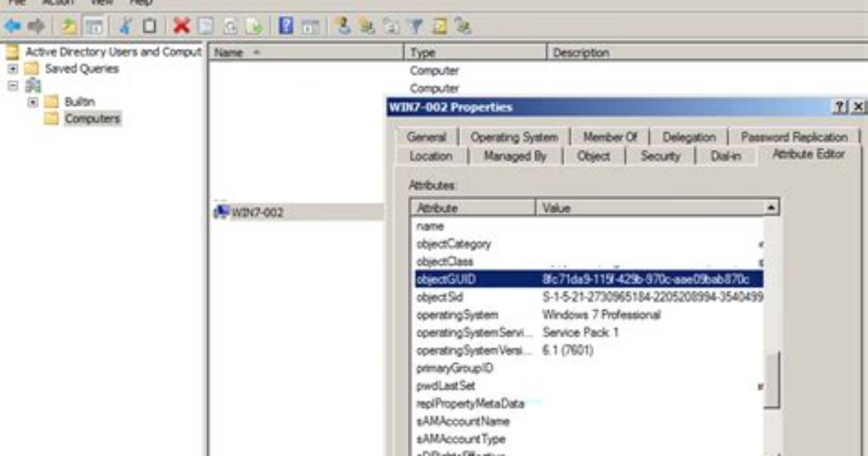Toggle the console tree pane icon
The image size is (868, 456).
tap(94, 26)
